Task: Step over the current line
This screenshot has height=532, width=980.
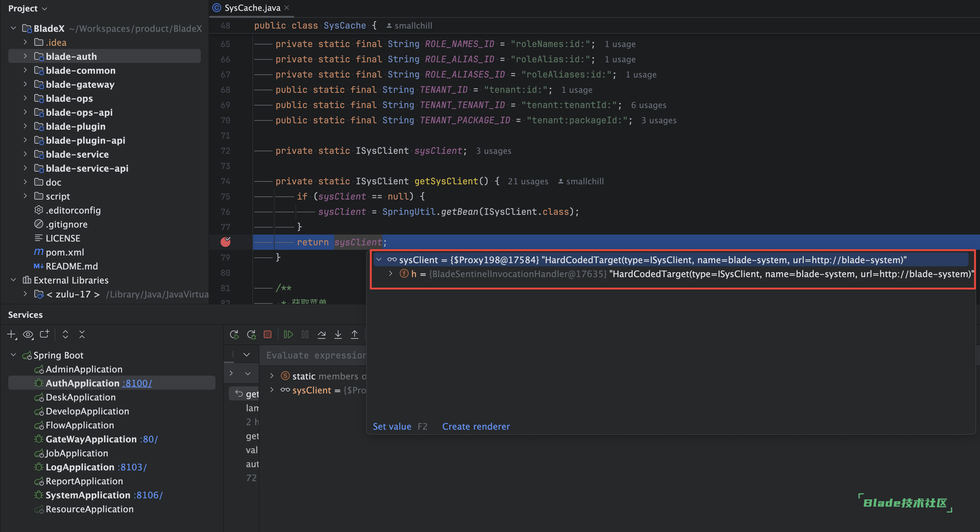Action: point(322,335)
